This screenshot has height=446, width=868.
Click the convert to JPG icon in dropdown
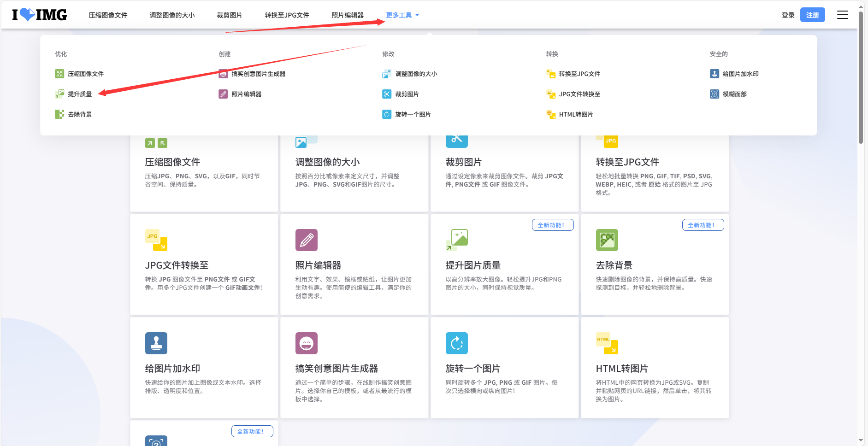coord(551,74)
